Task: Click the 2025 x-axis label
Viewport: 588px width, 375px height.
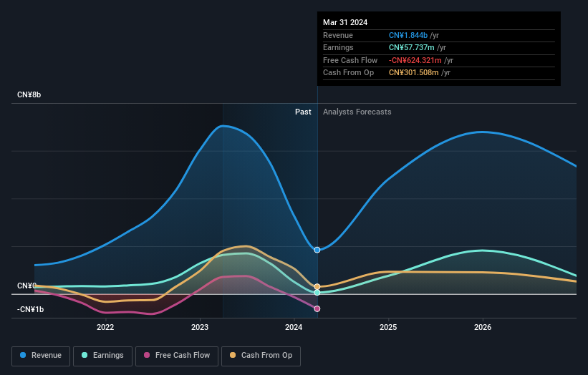Action: coord(388,327)
